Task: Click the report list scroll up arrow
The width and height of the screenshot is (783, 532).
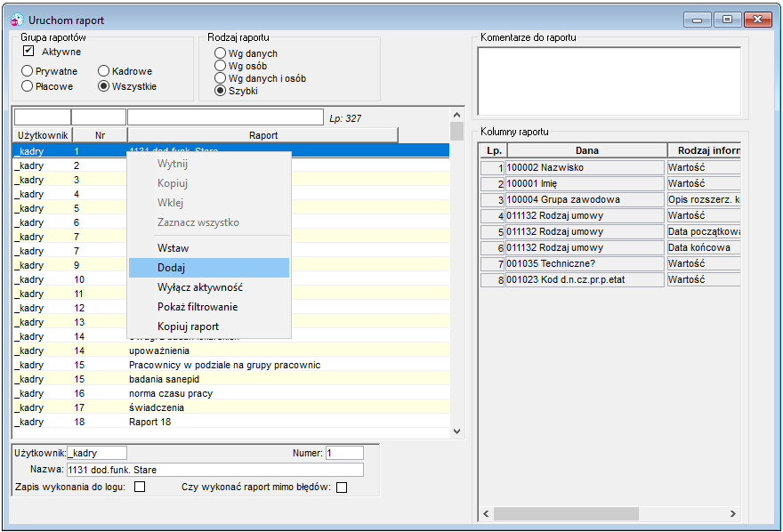Action: tap(457, 116)
